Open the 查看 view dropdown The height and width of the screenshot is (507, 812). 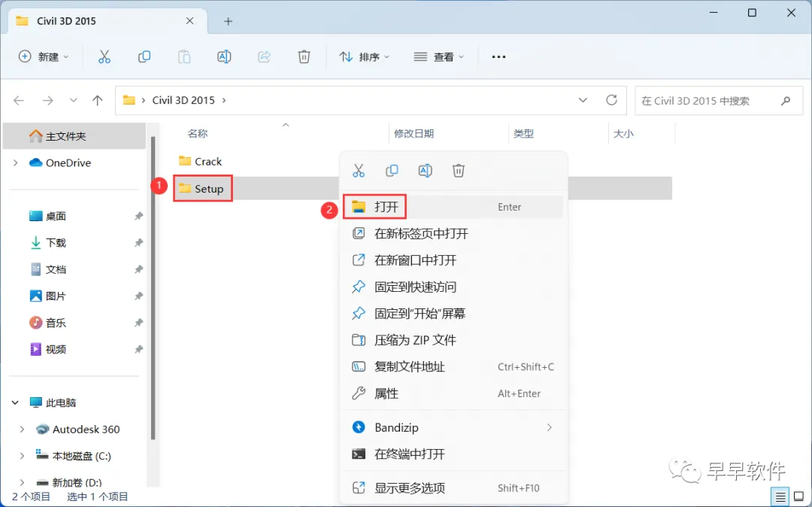(x=438, y=56)
